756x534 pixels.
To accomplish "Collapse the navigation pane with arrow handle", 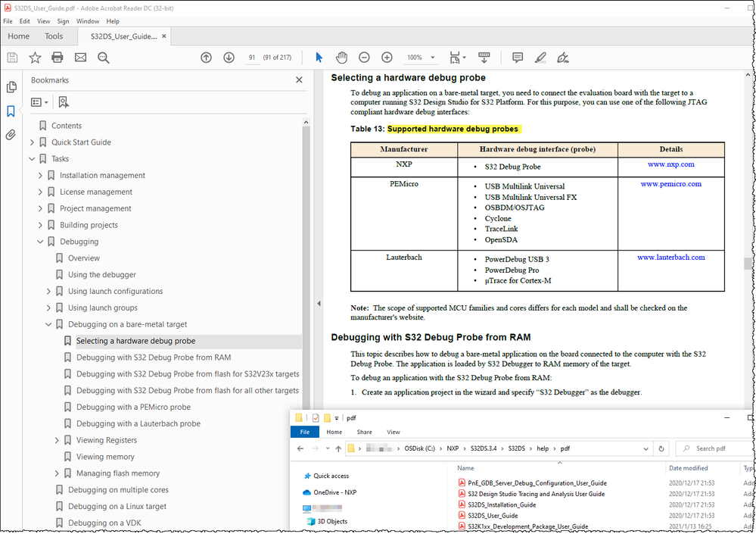I will tap(319, 304).
